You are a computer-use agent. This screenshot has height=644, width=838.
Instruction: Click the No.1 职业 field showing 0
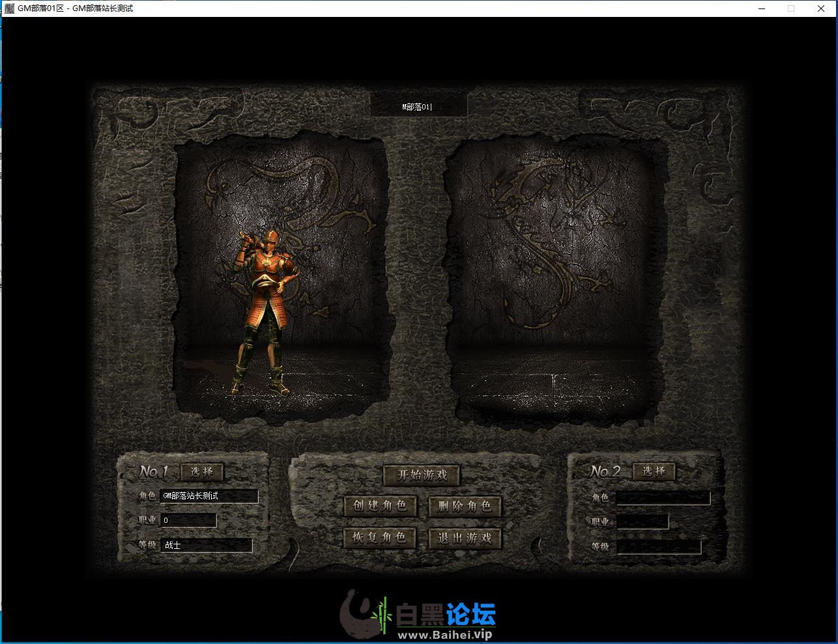point(188,520)
